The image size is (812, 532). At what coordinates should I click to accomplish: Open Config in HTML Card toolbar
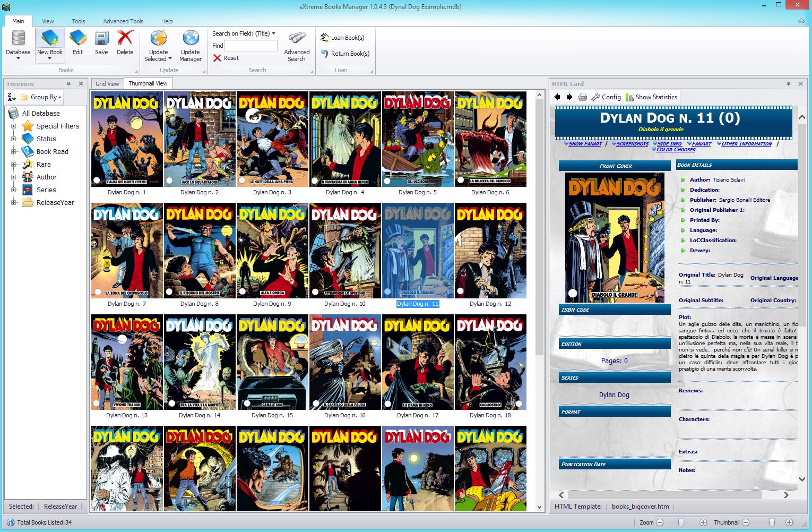tap(606, 97)
